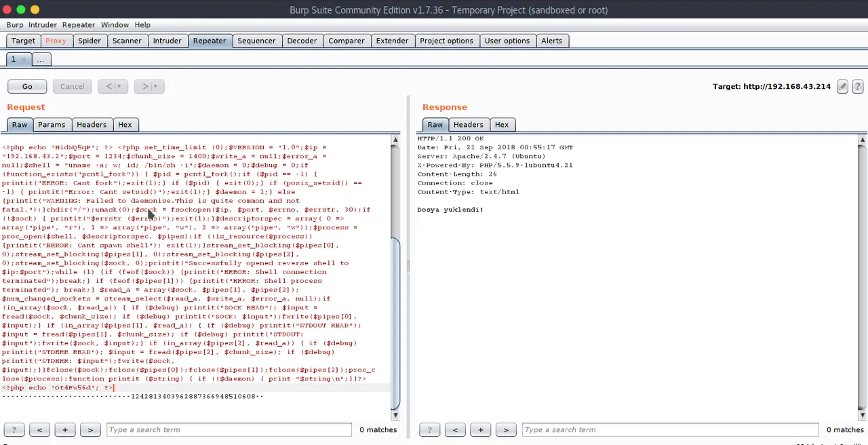Select the Repeater tool tab

click(x=210, y=41)
